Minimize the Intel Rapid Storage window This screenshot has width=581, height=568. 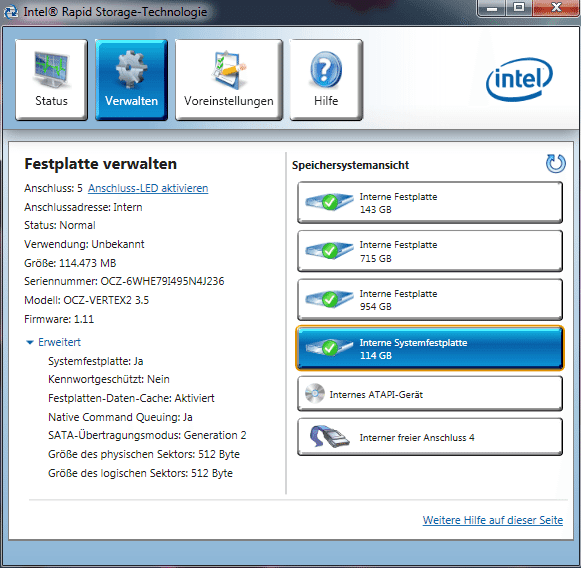coord(492,8)
